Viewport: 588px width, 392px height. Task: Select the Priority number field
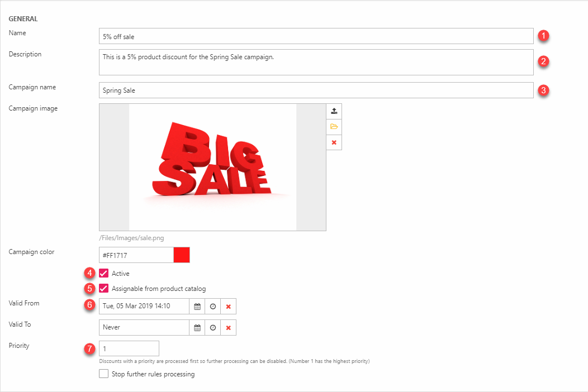click(129, 348)
